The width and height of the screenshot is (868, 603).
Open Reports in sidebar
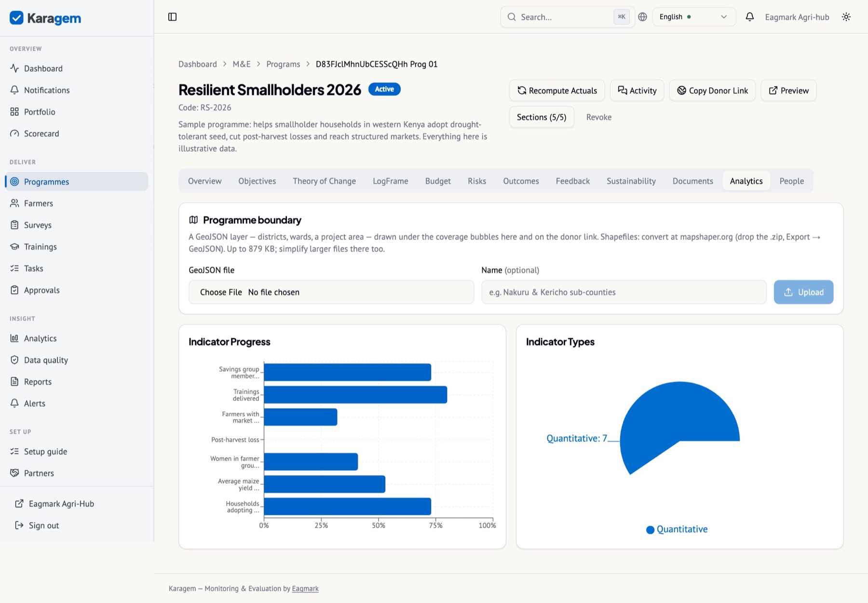click(77, 382)
